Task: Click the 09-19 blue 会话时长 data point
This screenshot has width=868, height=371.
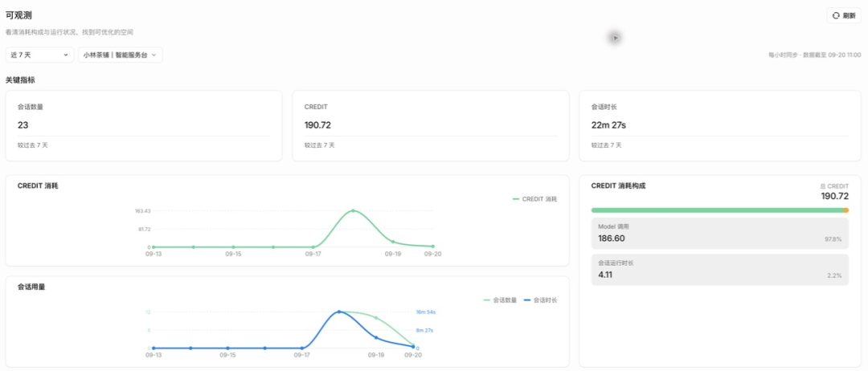Action: pos(376,337)
